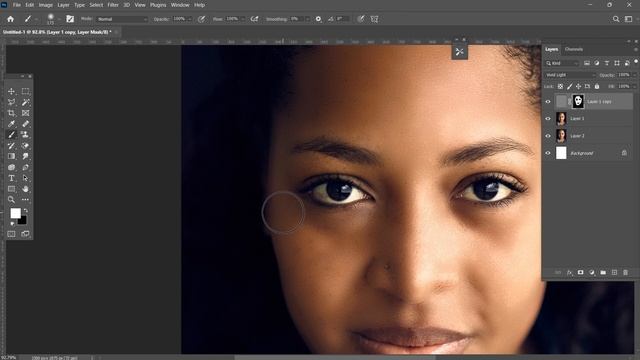This screenshot has height=360, width=640.
Task: Select the Rectangular Marquee tool
Action: coord(25,91)
